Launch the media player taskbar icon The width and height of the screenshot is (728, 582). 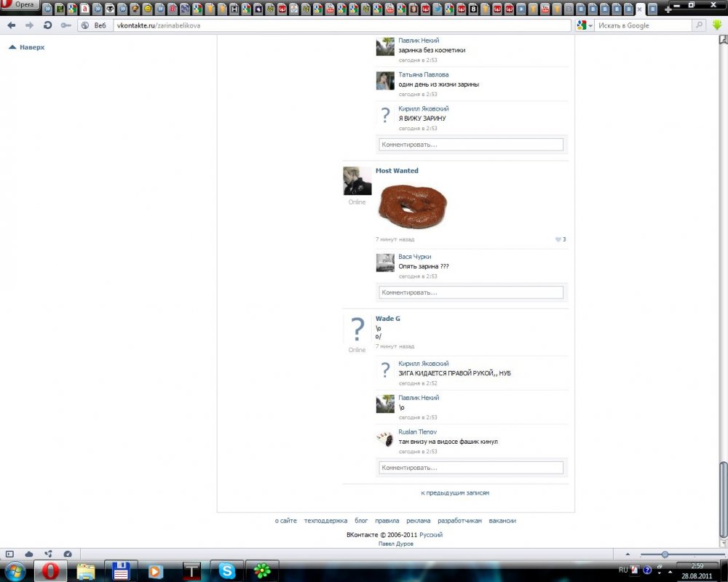pyautogui.click(x=156, y=571)
